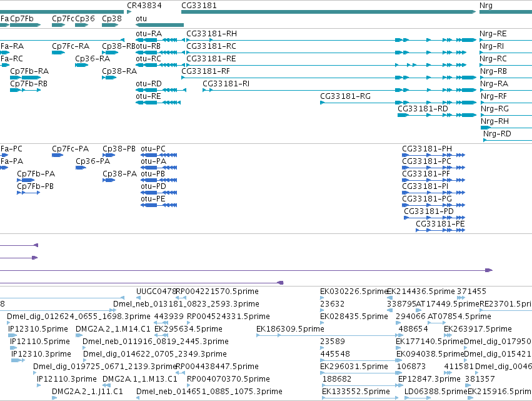Click the CG33181 gene bar
This screenshot has height=401, width=532.
[328, 12]
